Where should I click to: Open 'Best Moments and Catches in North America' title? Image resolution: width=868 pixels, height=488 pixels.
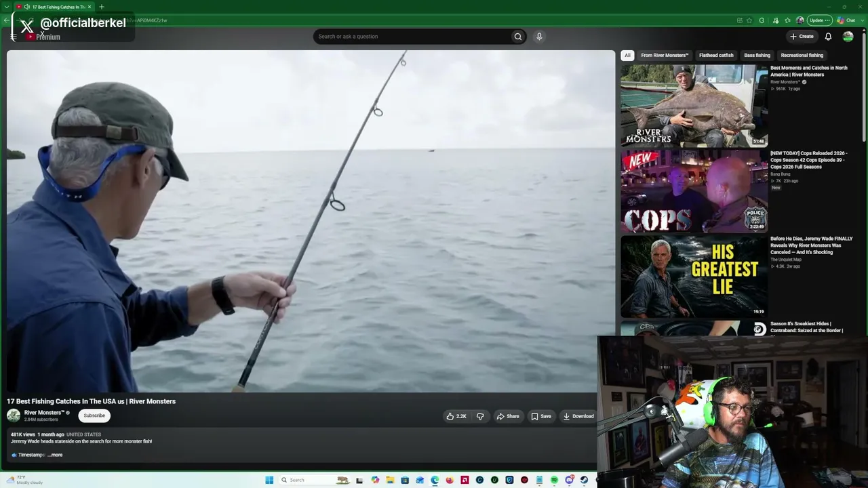pyautogui.click(x=808, y=71)
